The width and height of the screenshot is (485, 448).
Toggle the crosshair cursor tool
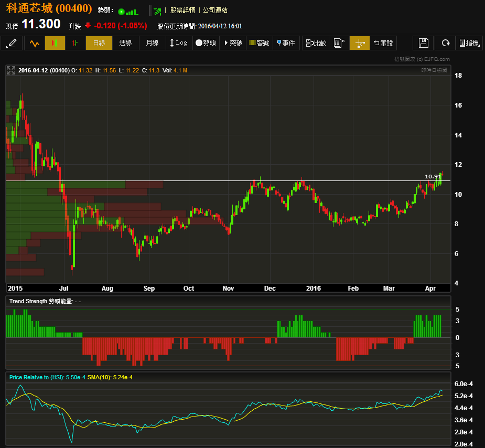tap(359, 43)
